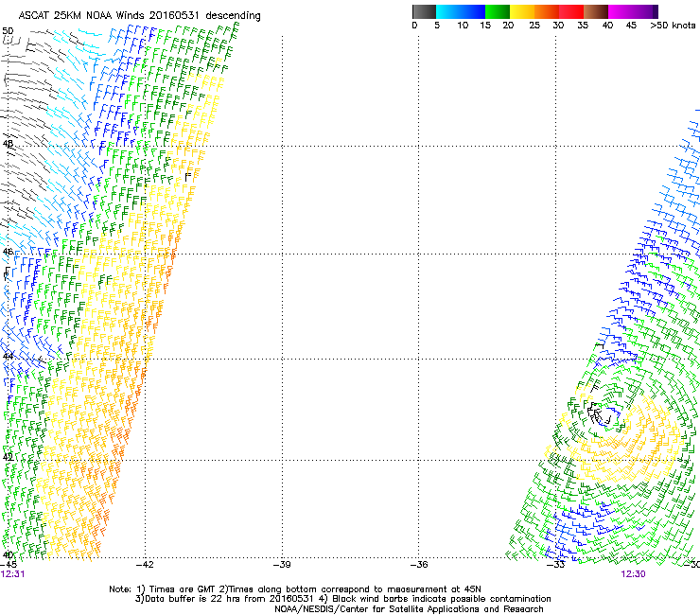Image resolution: width=700 pixels, height=615 pixels.
Task: Click the -36 longitude axis label
Action: [419, 565]
